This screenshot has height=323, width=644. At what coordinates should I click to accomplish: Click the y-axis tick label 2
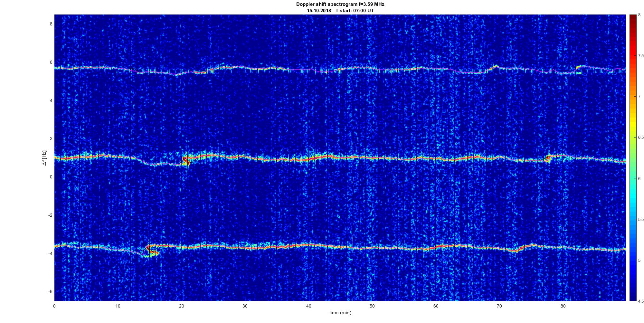pos(51,139)
